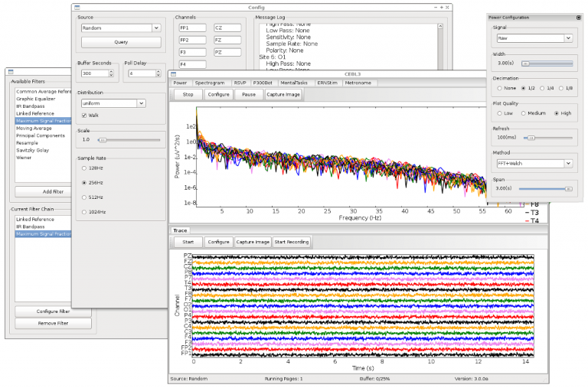
Task: Expand the Distribution dropdown set to uniform
Action: (x=113, y=103)
